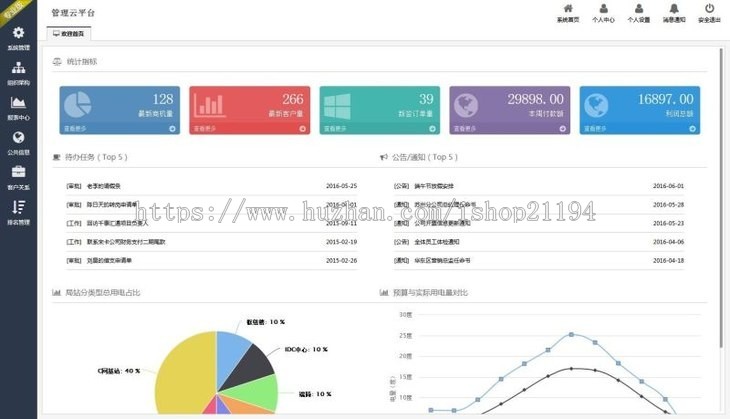
Task: Click the value 29898.00 on the purple card
Action: (x=535, y=99)
